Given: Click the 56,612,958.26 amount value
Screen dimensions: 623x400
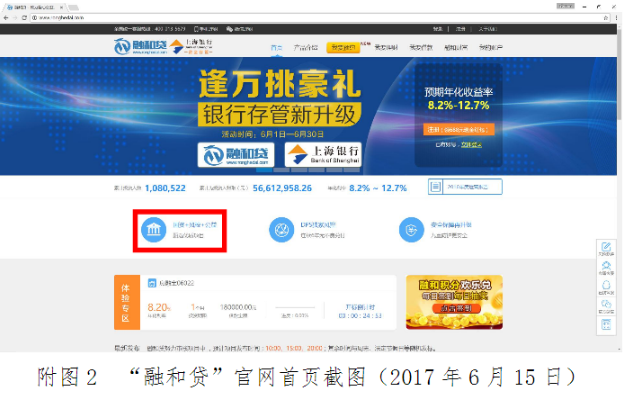Looking at the screenshot, I should 282,188.
